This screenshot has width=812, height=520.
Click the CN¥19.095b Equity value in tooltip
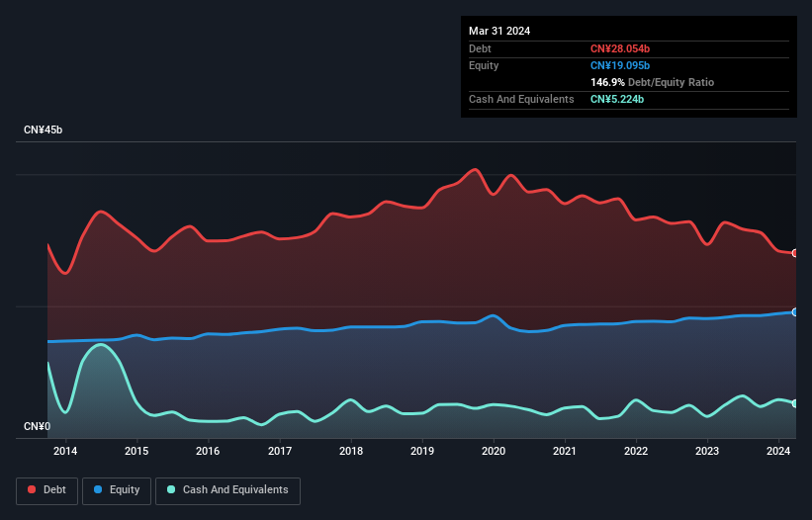621,65
